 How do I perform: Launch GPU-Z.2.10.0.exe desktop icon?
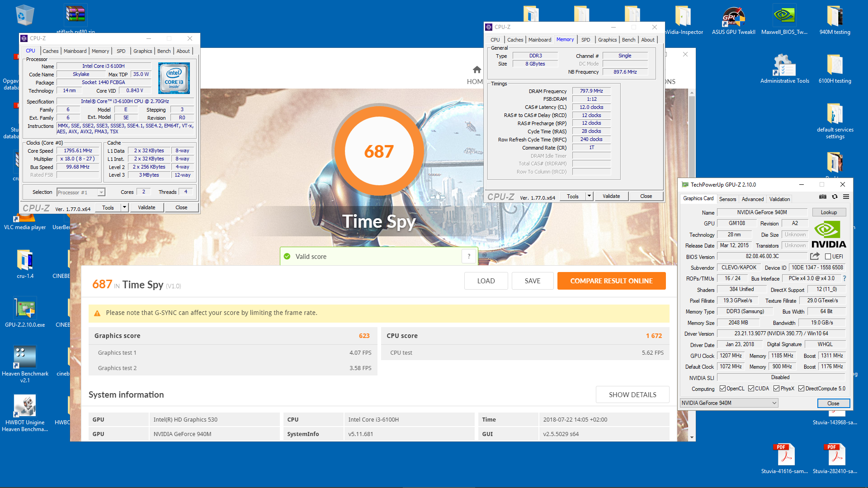pyautogui.click(x=25, y=312)
